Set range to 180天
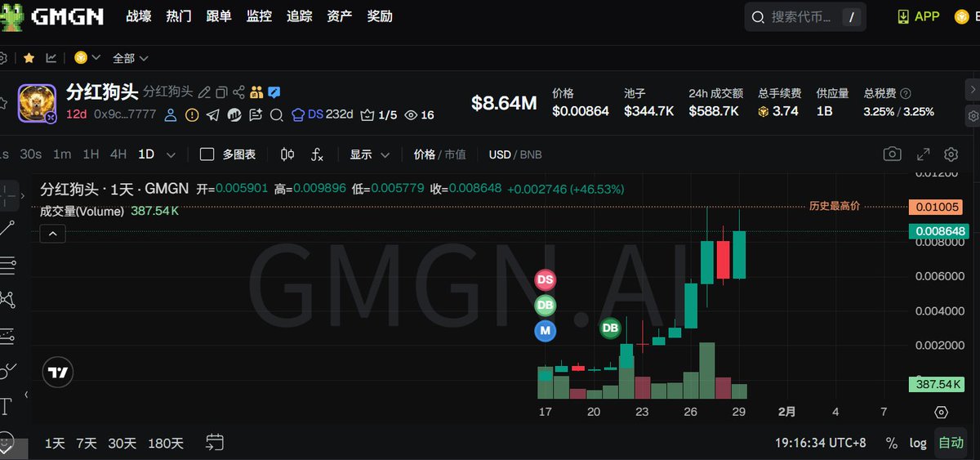This screenshot has height=460, width=980. tap(166, 443)
